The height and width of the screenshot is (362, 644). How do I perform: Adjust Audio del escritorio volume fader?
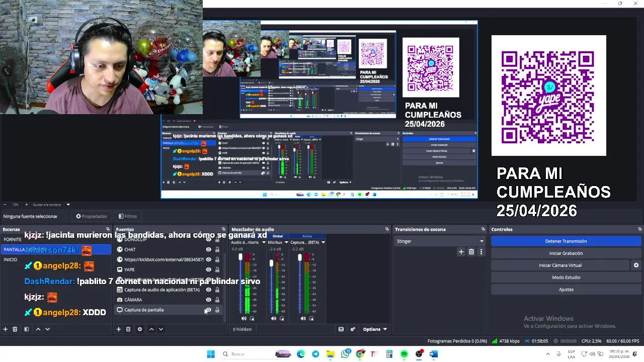(x=240, y=257)
